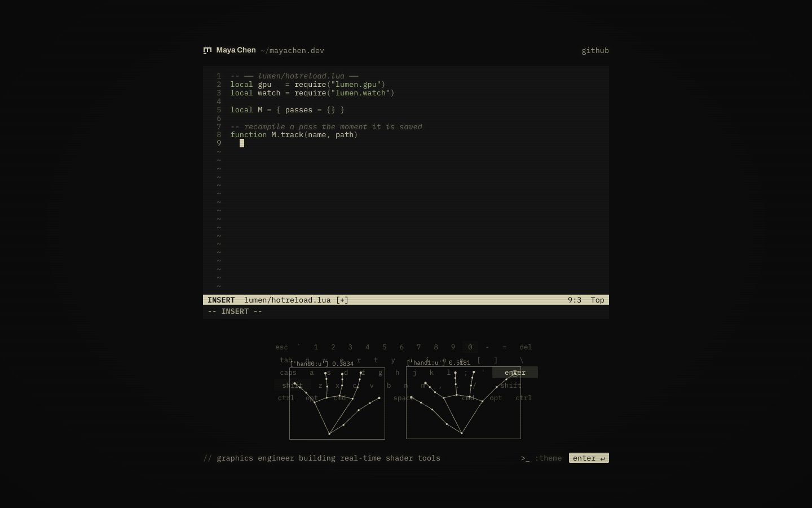812x508 pixels.
Task: Click the tab key on virtual keyboard
Action: coord(286,360)
